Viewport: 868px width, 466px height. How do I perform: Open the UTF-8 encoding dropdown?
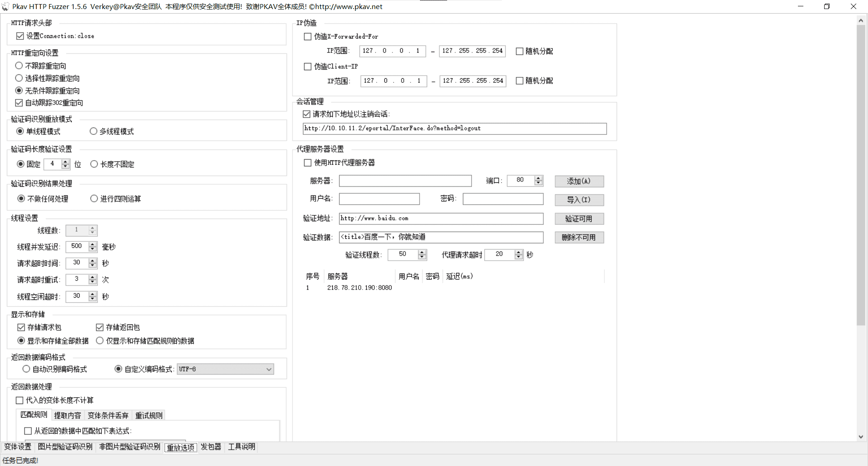tap(269, 369)
